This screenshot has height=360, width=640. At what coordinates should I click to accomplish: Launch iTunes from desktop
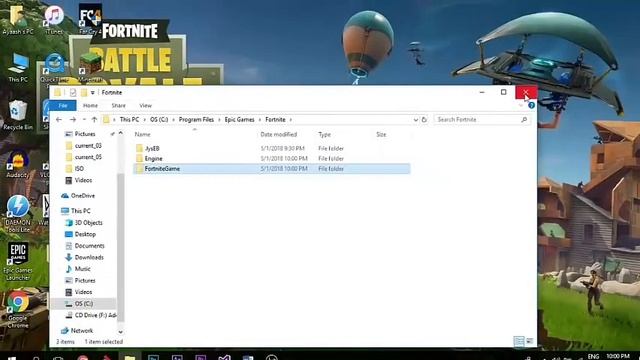click(x=54, y=20)
